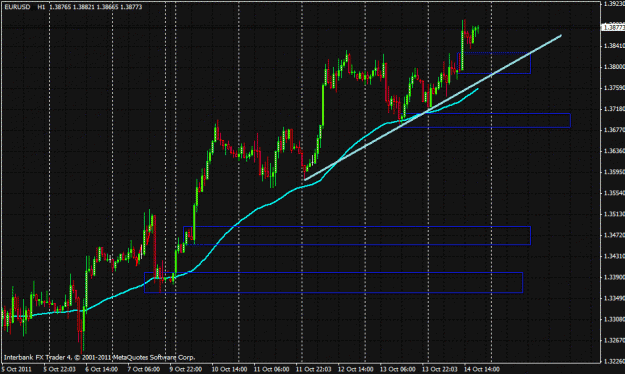
Task: Click the 1.35540 price level label
Action: pyautogui.click(x=614, y=193)
